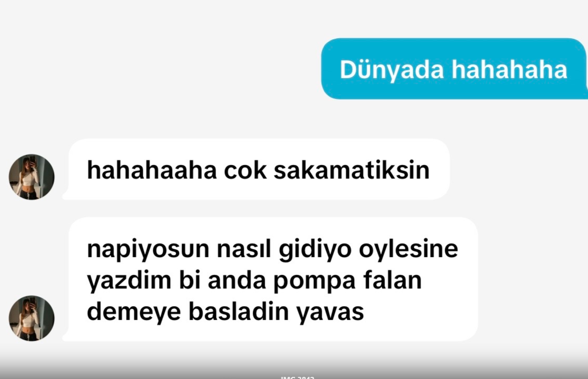
Task: Click the word cok
Action: [245, 170]
